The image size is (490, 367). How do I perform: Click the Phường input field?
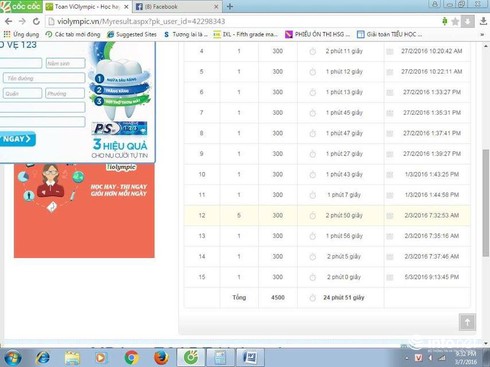point(65,93)
